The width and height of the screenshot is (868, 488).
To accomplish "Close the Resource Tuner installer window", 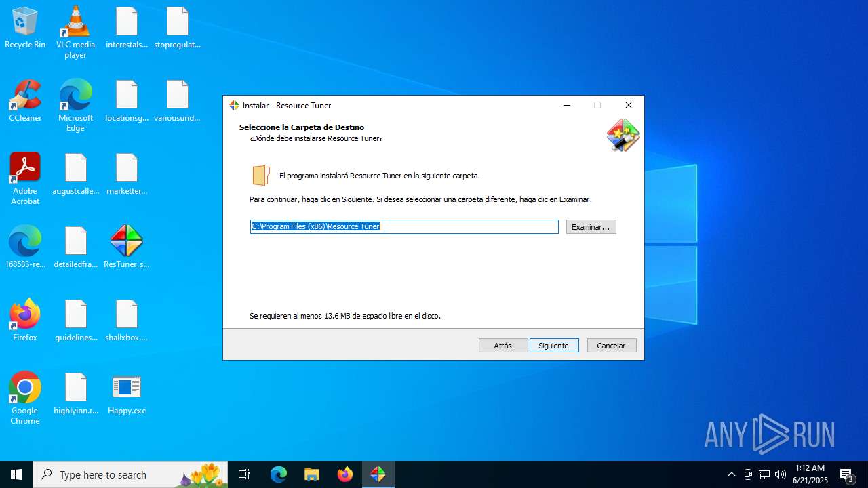I will [629, 105].
